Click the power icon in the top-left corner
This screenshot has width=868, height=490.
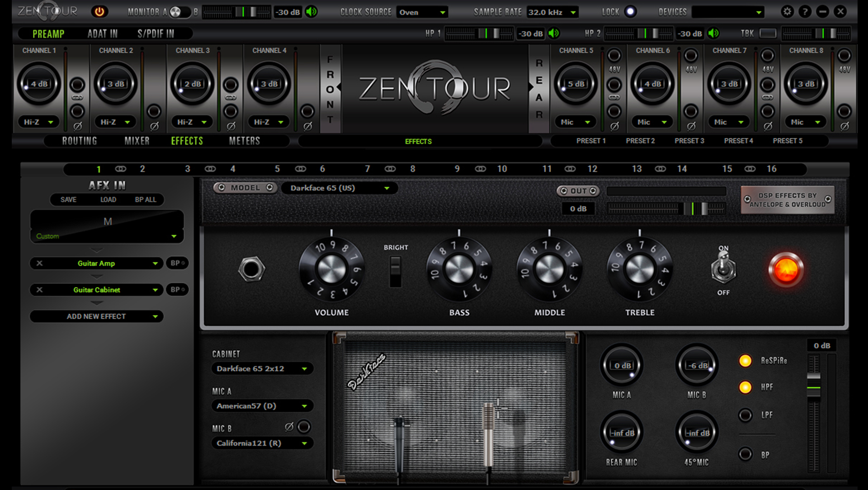(99, 12)
